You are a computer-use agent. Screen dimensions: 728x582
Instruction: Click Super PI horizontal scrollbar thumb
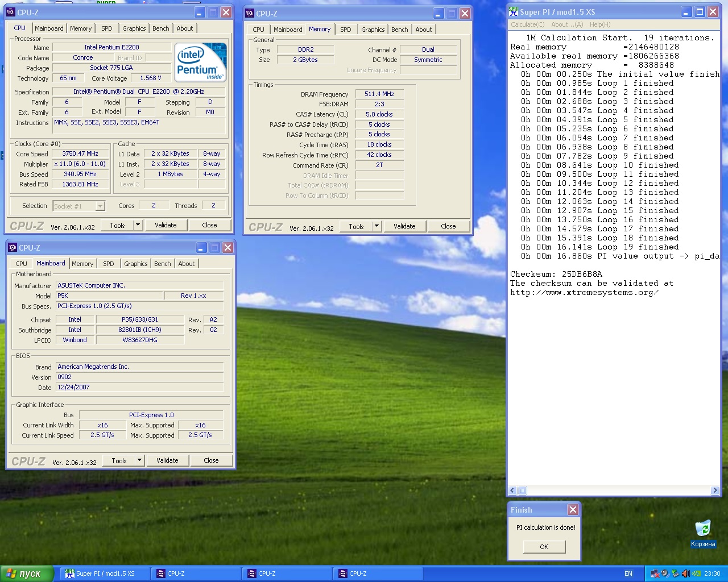pyautogui.click(x=522, y=490)
